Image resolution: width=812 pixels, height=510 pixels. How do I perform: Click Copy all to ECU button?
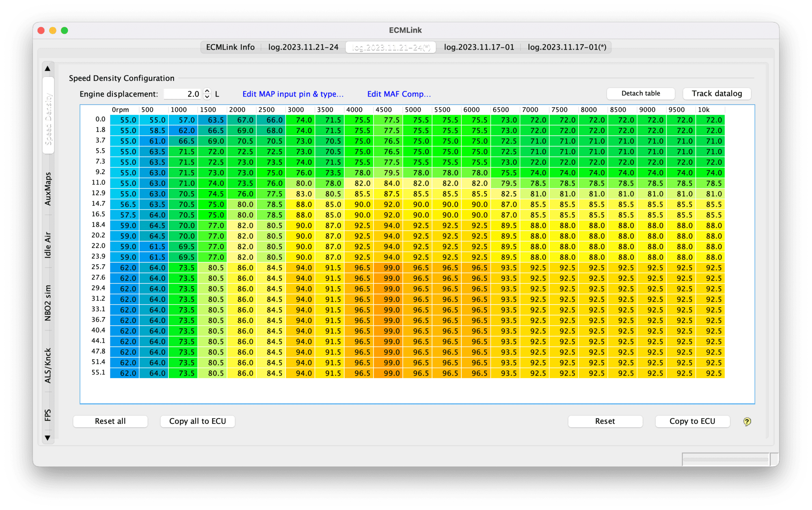197,421
